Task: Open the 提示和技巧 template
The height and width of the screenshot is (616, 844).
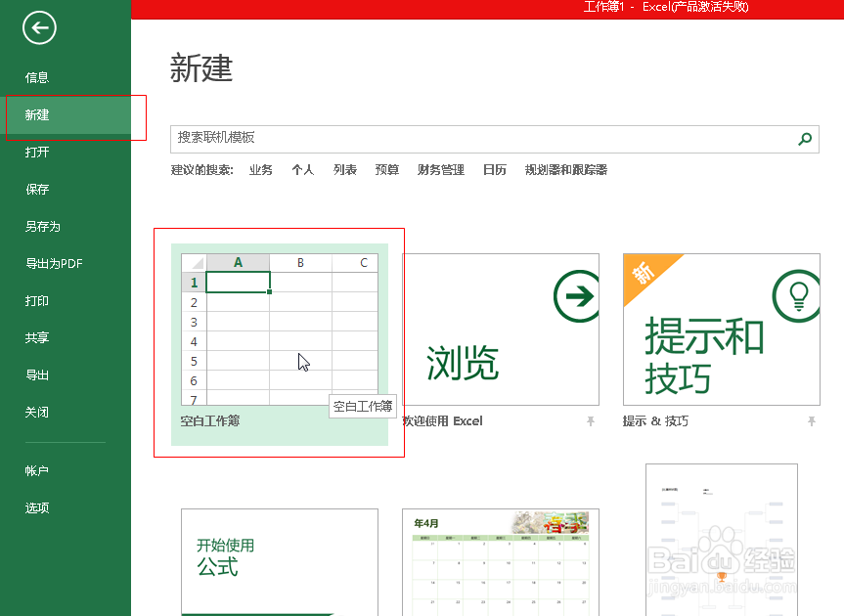Action: pyautogui.click(x=722, y=330)
